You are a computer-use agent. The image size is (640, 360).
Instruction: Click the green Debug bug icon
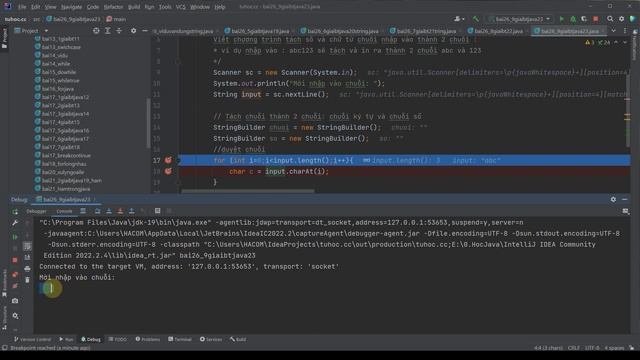[573, 19]
